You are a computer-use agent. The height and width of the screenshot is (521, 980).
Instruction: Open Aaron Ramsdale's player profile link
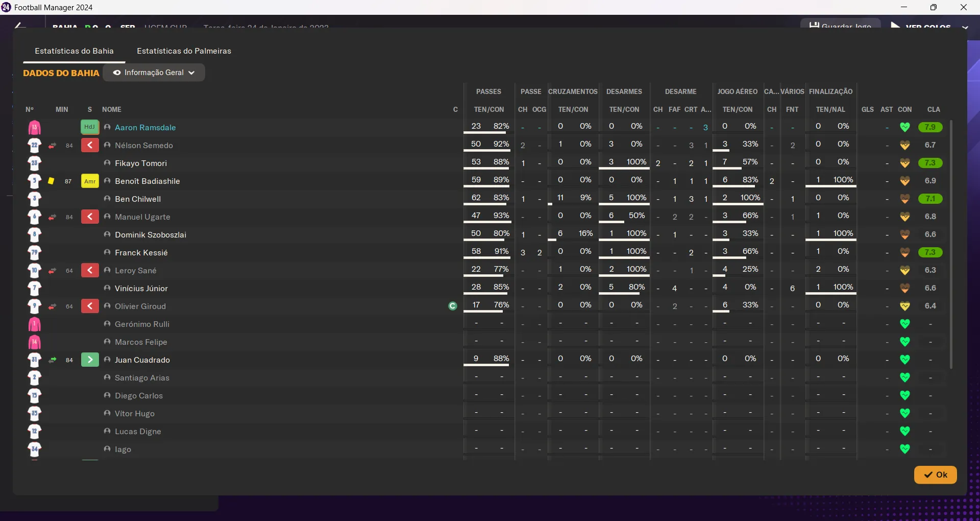(x=145, y=128)
